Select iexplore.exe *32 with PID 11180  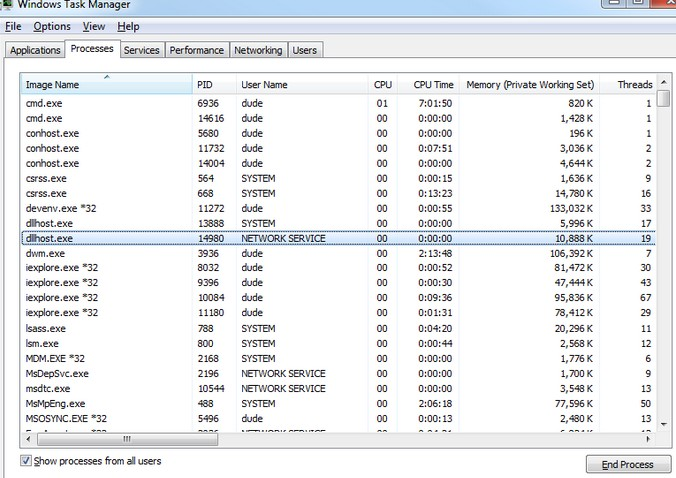(338, 313)
